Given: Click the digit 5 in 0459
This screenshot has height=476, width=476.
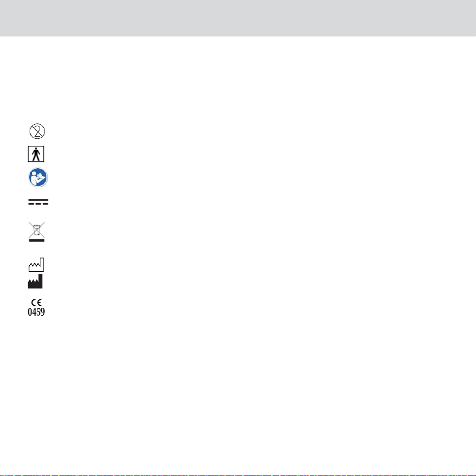Looking at the screenshot, I should (38, 312).
